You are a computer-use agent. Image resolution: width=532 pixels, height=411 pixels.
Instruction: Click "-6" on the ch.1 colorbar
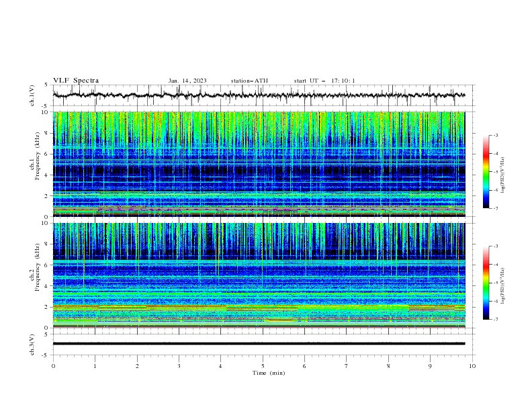pyautogui.click(x=496, y=190)
